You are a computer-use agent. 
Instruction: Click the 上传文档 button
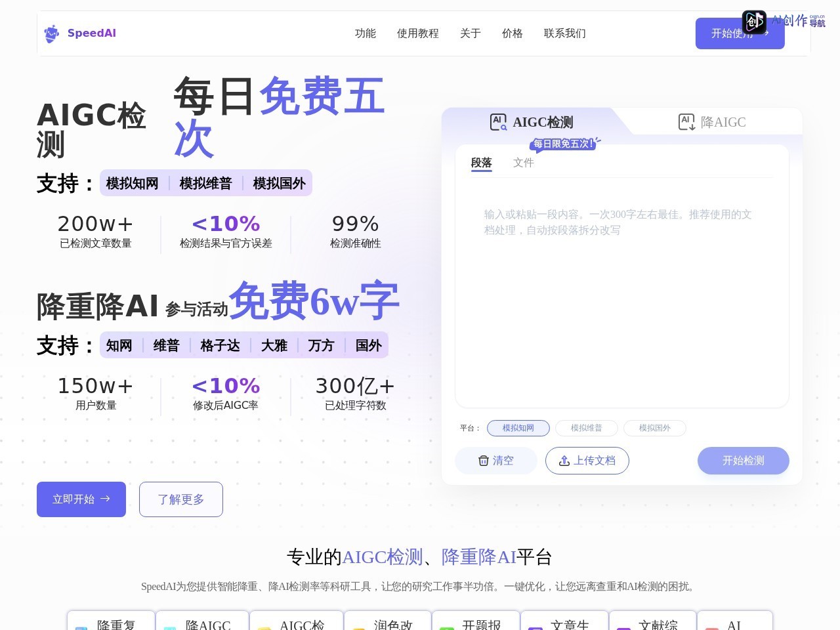click(587, 461)
